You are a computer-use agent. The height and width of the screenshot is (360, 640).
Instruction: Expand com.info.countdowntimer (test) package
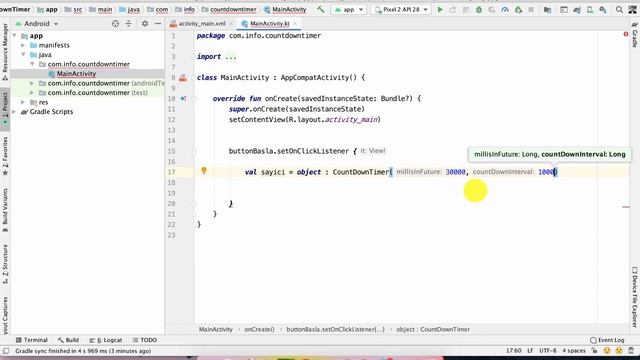[x=32, y=93]
